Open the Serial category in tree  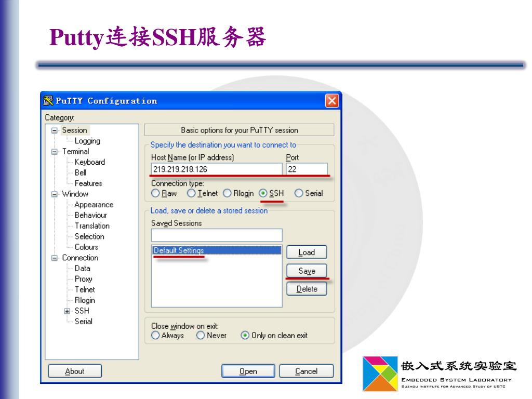tap(84, 321)
